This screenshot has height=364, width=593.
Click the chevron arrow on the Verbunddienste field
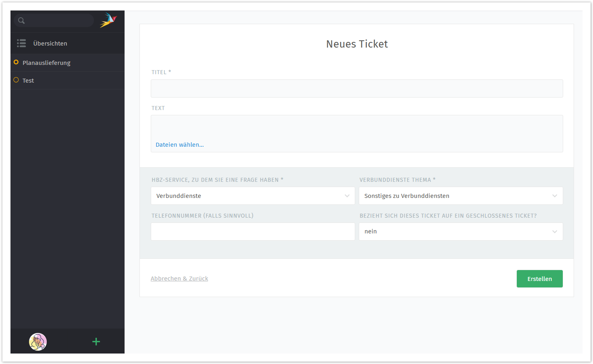click(x=347, y=196)
